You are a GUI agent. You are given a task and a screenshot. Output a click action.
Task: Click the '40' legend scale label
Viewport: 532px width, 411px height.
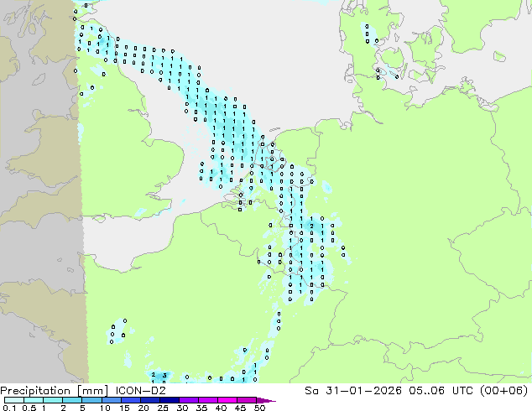[221, 408]
